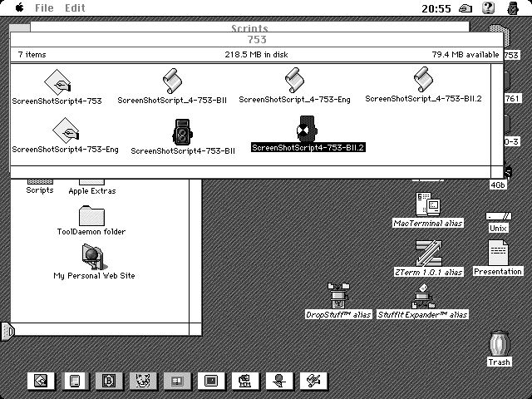532x399 pixels.
Task: Select the StuffIt Expander alias icon
Action: [422, 295]
